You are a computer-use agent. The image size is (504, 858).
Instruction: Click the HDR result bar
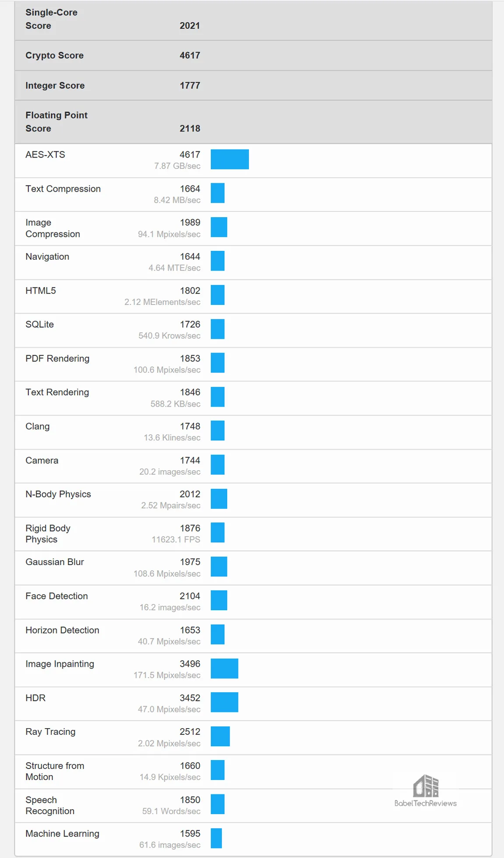[x=224, y=702]
